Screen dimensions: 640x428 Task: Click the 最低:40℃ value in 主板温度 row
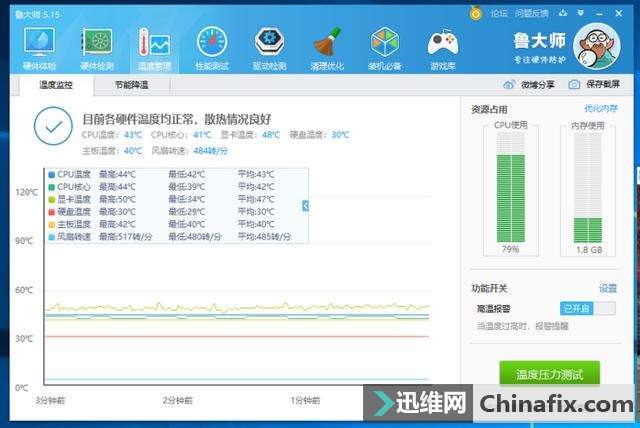coord(187,224)
